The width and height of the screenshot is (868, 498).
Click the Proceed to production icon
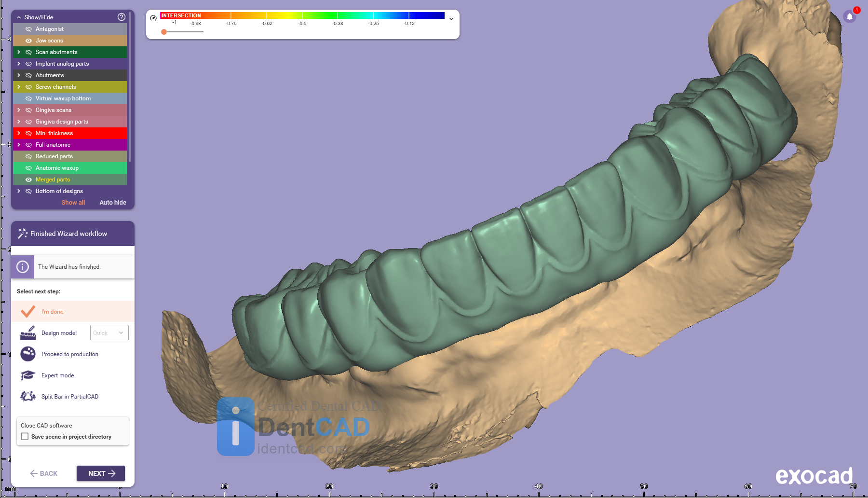click(x=28, y=354)
